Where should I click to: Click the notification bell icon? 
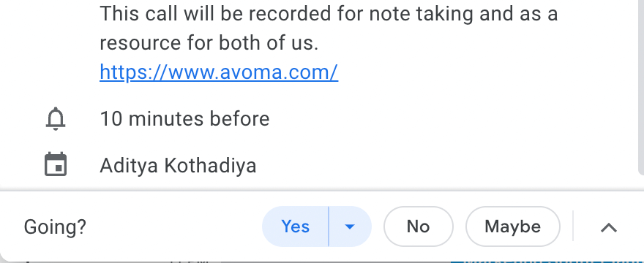(56, 119)
